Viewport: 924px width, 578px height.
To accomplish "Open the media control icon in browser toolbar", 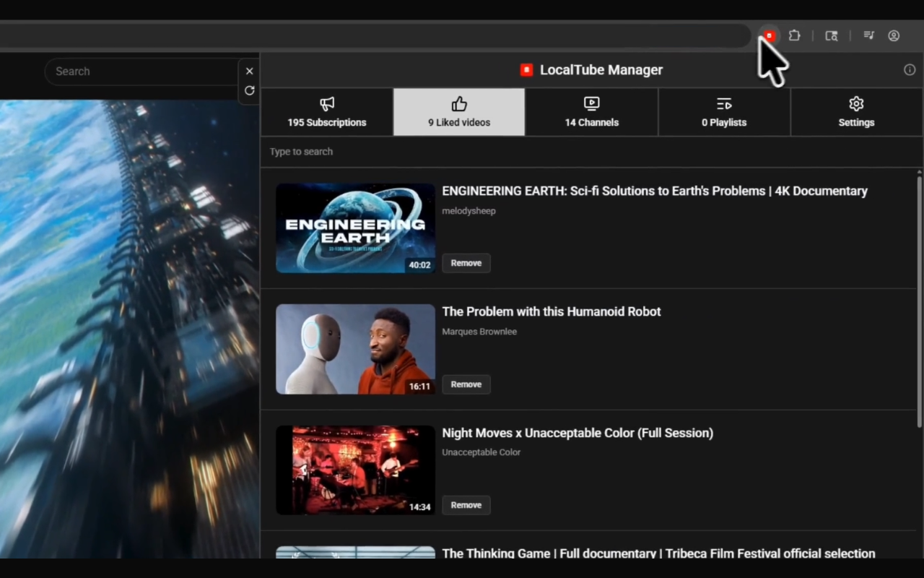I will (869, 35).
